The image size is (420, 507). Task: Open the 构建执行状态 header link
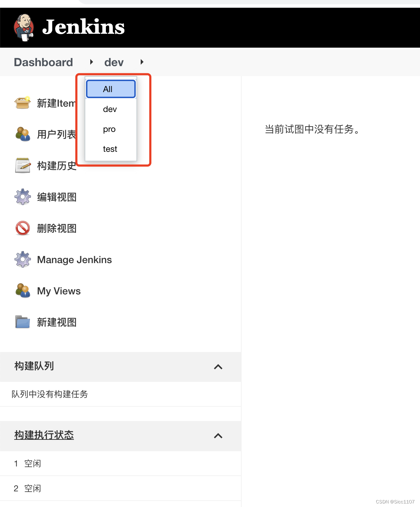(x=44, y=435)
